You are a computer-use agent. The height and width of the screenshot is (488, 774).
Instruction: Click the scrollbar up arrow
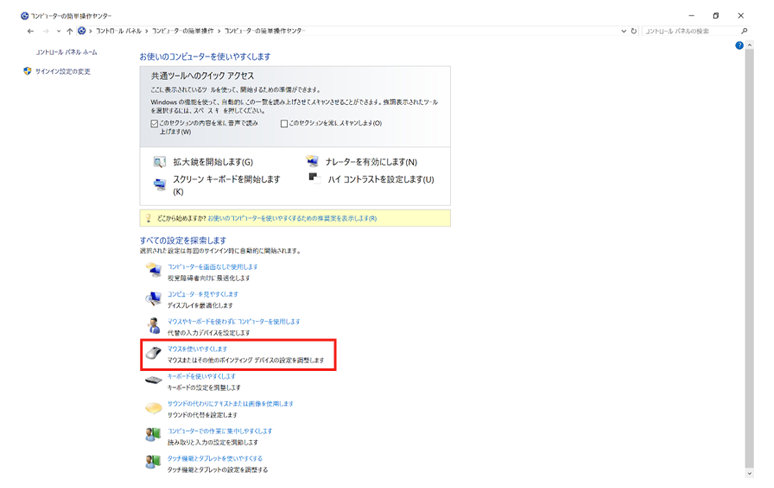[x=749, y=45]
